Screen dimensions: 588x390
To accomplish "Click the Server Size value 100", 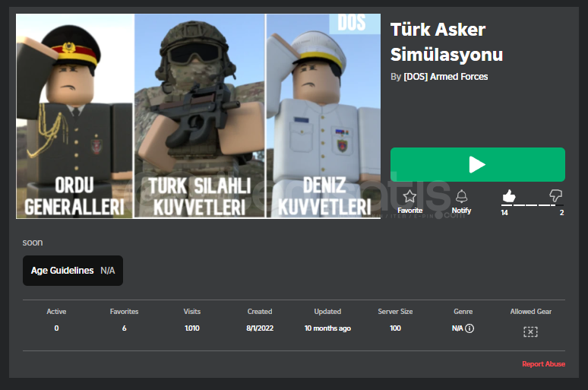I will click(395, 328).
